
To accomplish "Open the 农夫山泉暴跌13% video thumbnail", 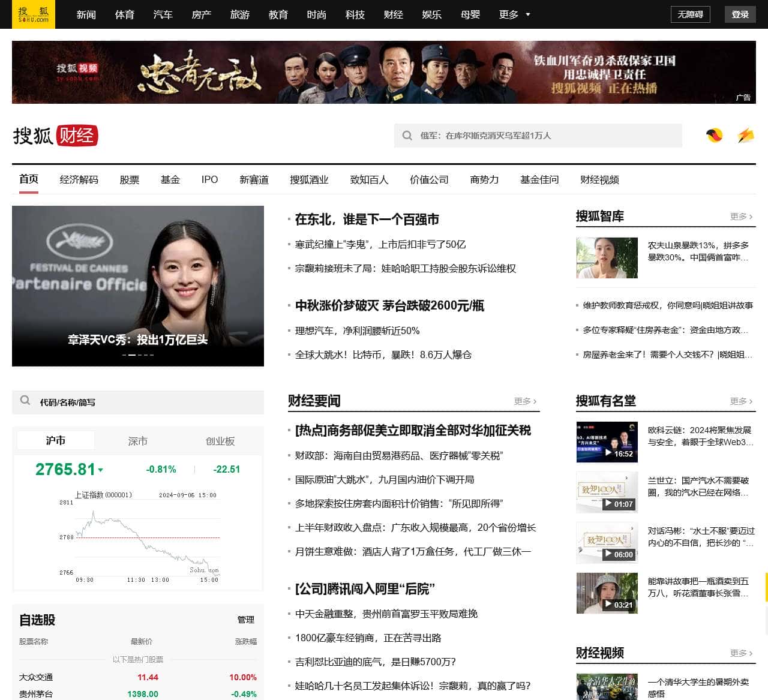I will click(607, 257).
